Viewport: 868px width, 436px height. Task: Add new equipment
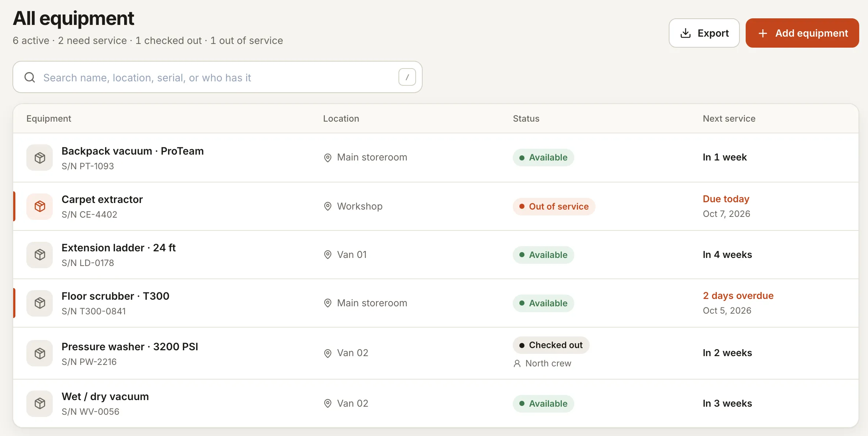[x=802, y=33]
